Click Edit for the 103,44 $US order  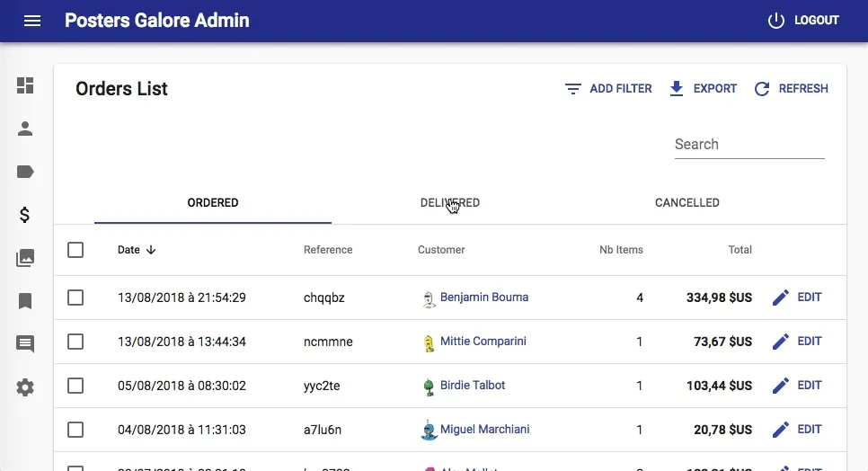pyautogui.click(x=797, y=386)
